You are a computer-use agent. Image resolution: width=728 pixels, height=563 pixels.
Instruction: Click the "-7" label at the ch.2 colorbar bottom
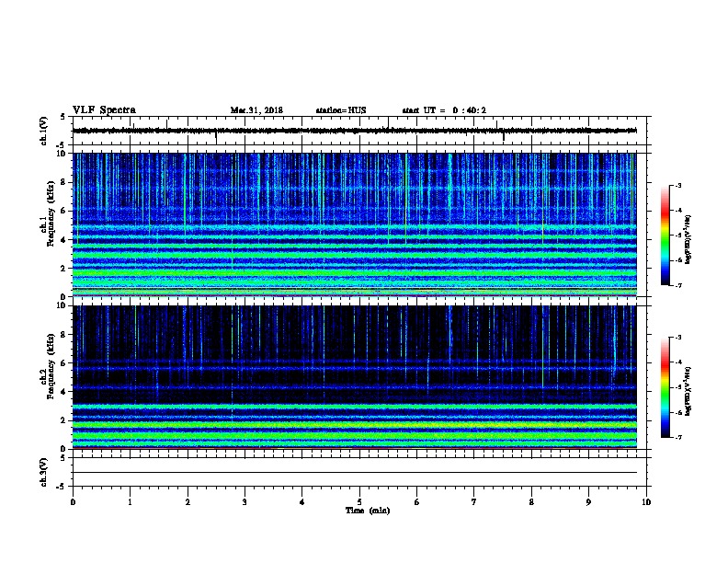pyautogui.click(x=677, y=437)
